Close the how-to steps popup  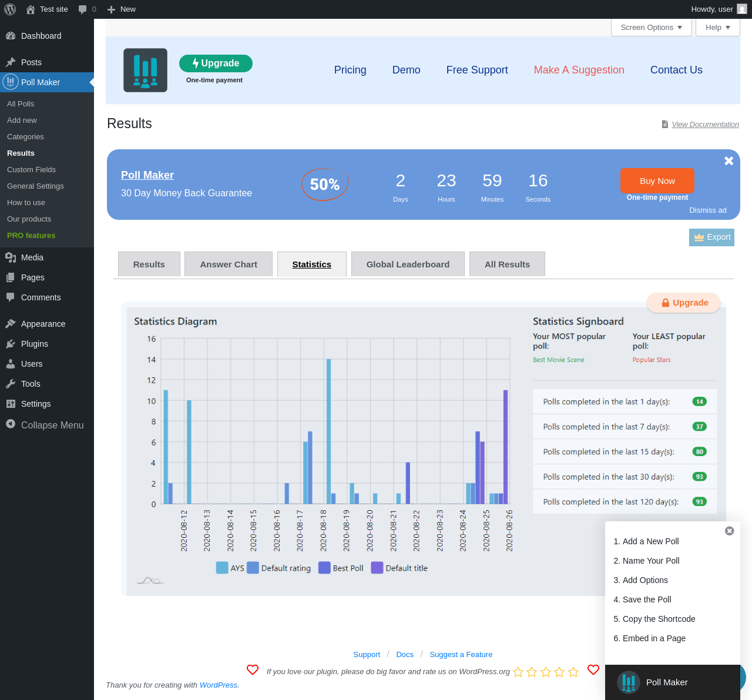[x=729, y=531]
